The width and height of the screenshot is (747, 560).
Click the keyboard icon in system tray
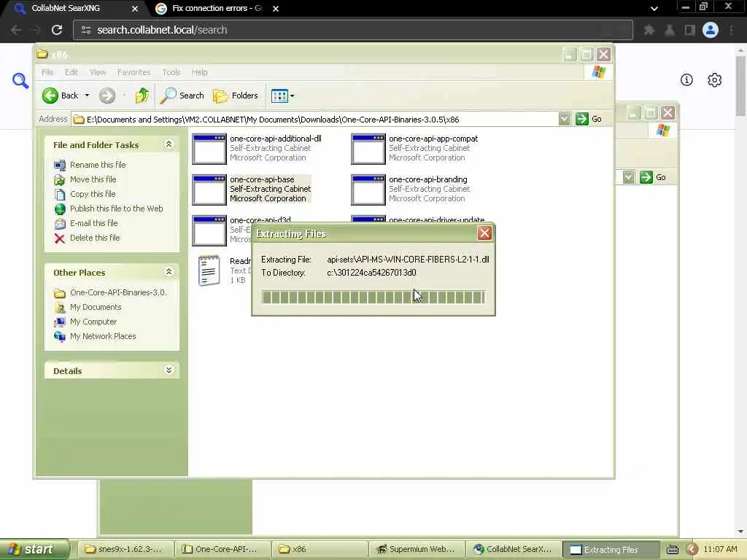coord(672,550)
